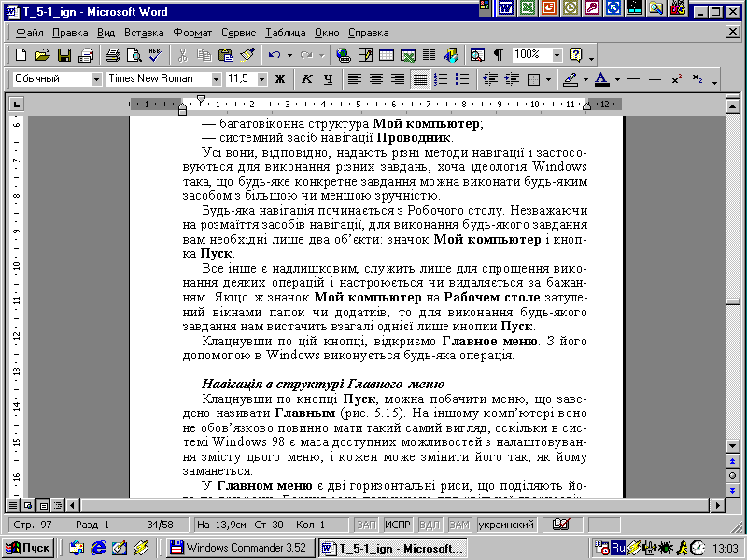Open Print Preview
This screenshot has width=747, height=560.
coord(134,55)
